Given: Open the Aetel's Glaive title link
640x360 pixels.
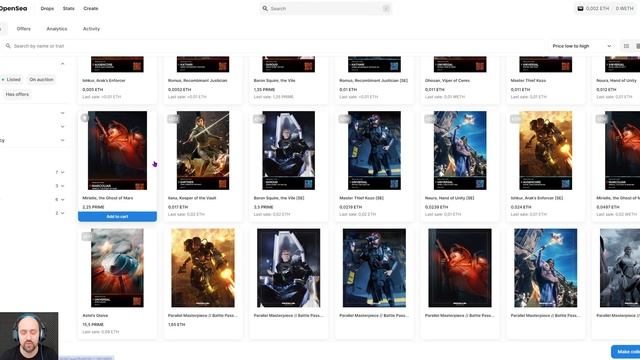Looking at the screenshot, I should 96,316.
